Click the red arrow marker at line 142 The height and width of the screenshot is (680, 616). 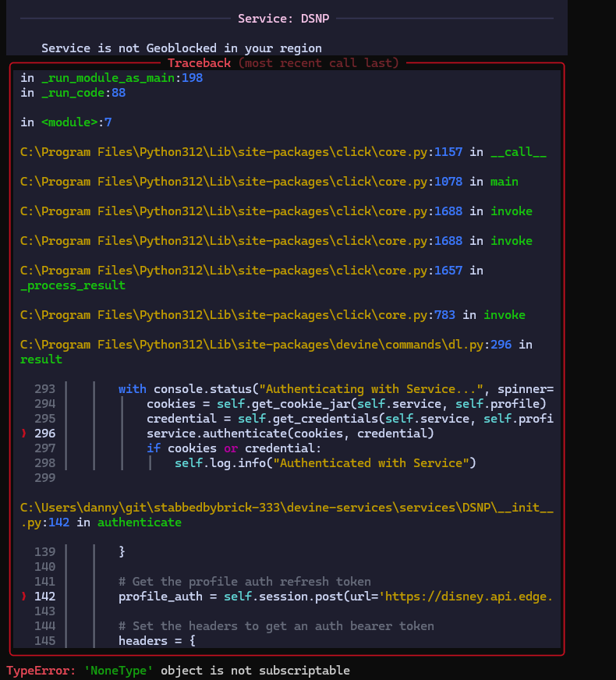click(24, 597)
